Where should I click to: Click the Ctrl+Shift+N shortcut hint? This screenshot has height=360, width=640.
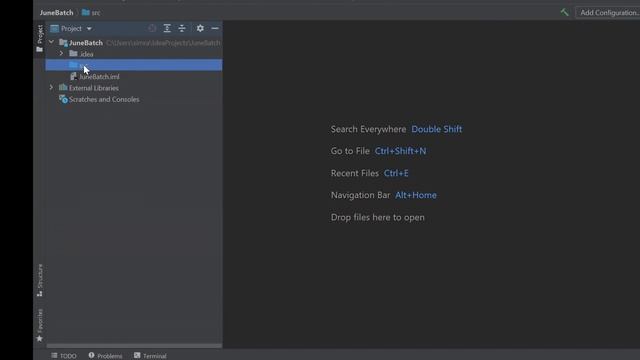[400, 151]
